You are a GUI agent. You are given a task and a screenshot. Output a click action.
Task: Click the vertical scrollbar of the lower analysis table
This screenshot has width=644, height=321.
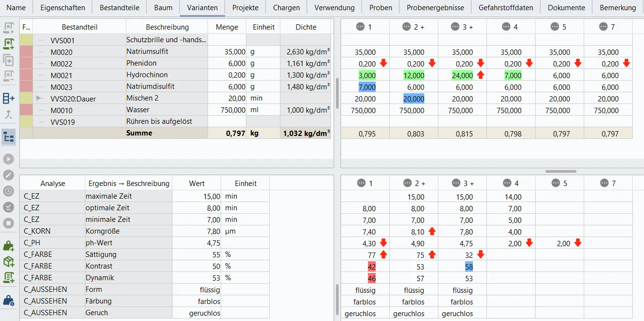(x=336, y=300)
